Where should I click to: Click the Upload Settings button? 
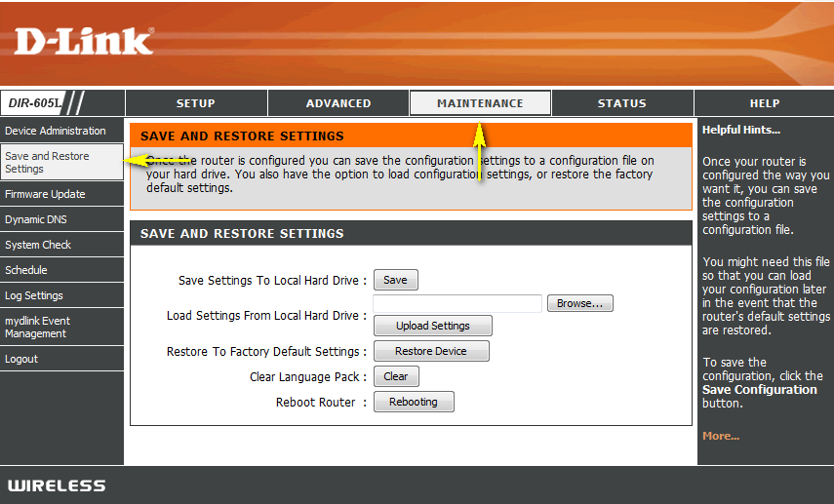tap(433, 326)
